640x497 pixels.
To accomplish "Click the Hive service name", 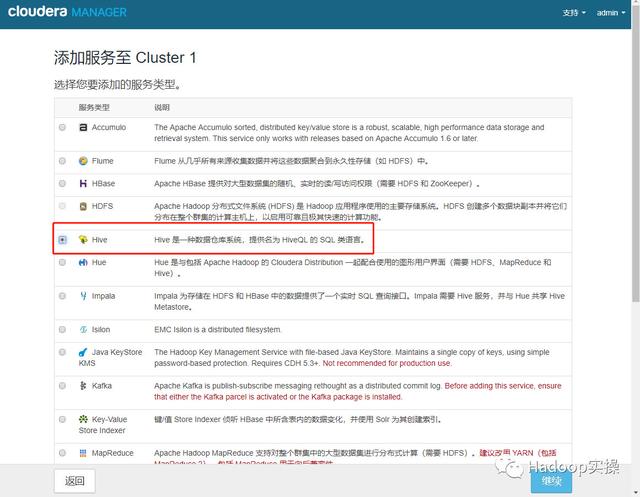I will pyautogui.click(x=100, y=240).
